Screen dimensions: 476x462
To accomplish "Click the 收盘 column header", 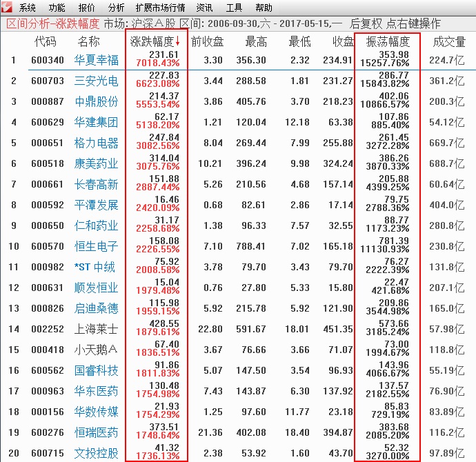I will [x=343, y=42].
